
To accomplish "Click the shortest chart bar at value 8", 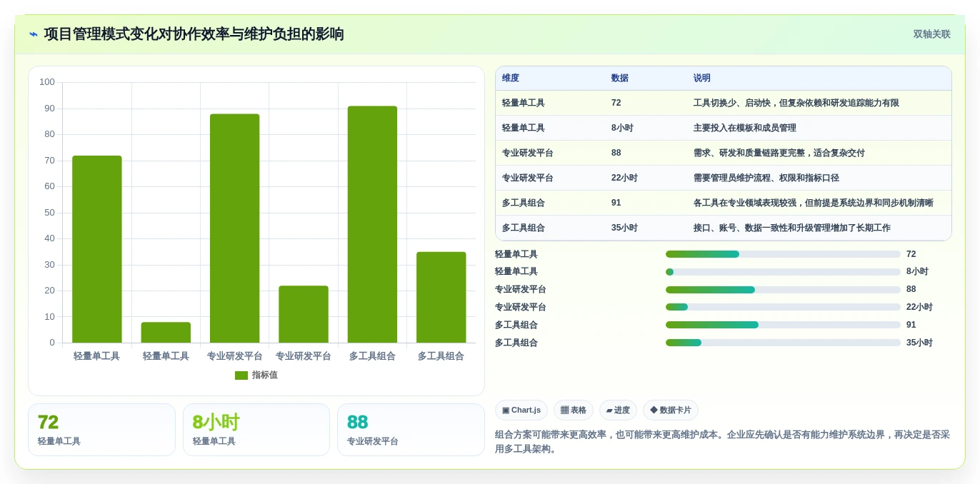I will click(x=166, y=333).
